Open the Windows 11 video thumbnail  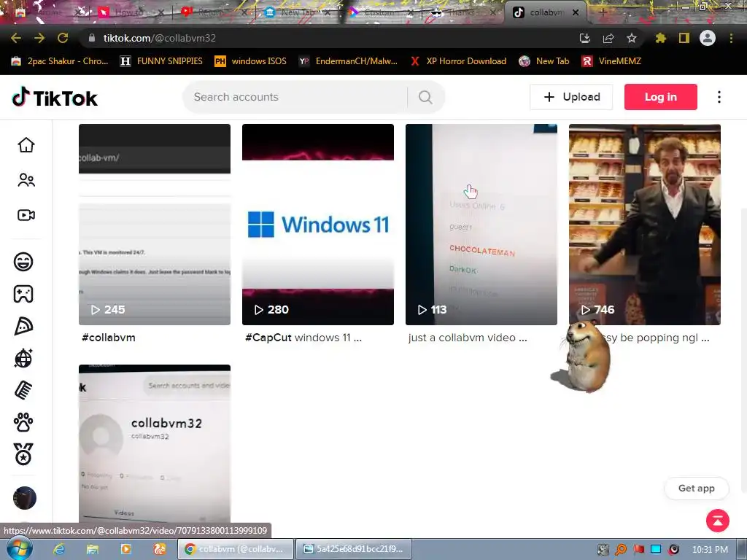pyautogui.click(x=318, y=225)
